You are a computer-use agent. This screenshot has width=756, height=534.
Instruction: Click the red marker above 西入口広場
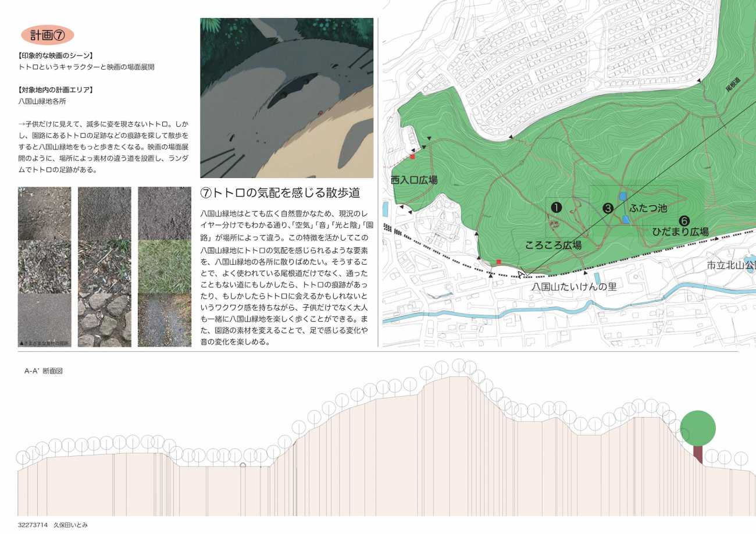coord(412,156)
